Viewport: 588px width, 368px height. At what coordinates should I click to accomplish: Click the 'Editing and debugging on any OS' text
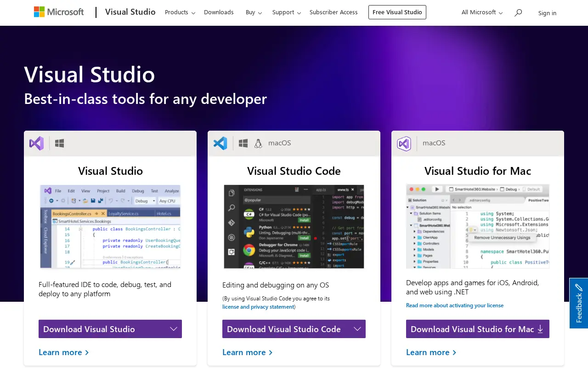click(x=276, y=285)
